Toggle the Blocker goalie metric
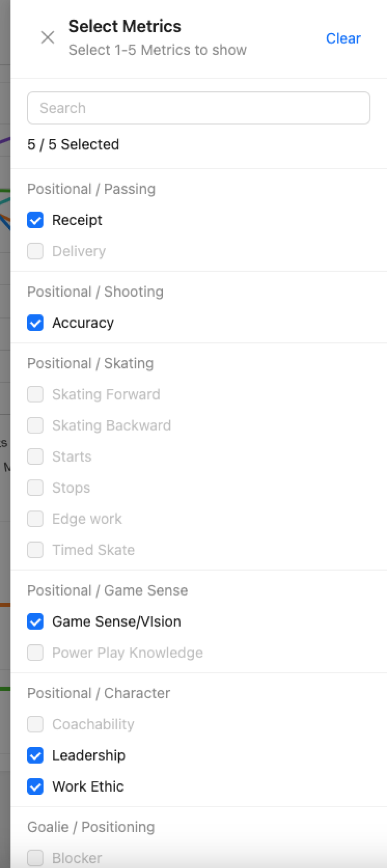Viewport: 387px width, 868px height. coord(35,858)
